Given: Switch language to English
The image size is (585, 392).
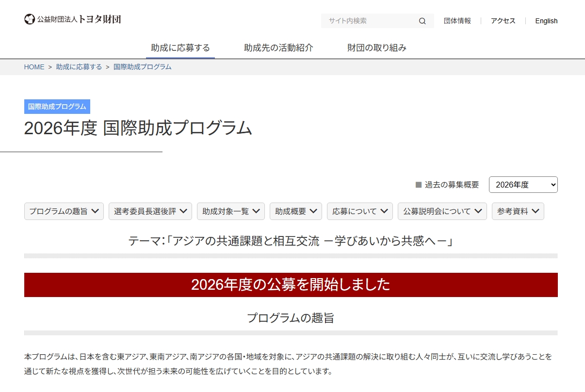Looking at the screenshot, I should coord(546,21).
